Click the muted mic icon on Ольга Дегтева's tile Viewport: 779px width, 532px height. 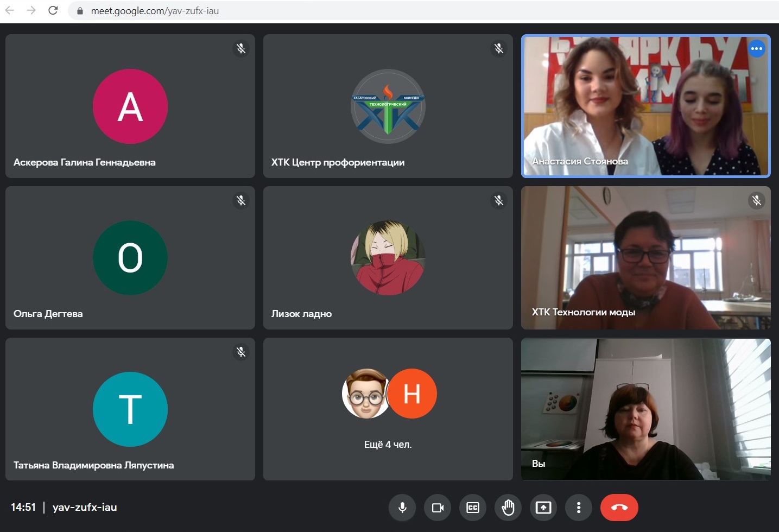241,201
